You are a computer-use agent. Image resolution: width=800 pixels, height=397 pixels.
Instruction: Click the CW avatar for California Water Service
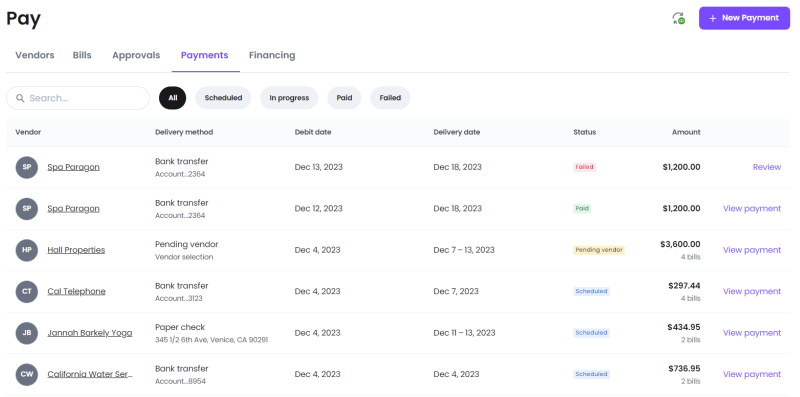click(27, 374)
